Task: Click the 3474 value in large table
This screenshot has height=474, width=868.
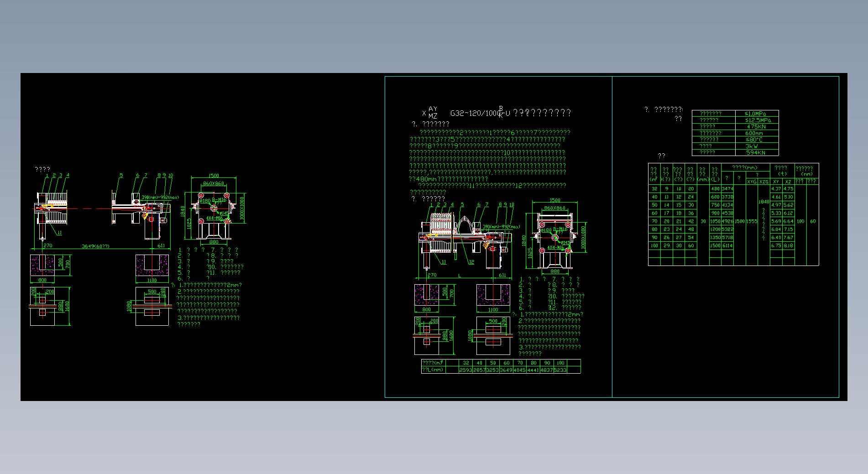Action: [x=727, y=188]
